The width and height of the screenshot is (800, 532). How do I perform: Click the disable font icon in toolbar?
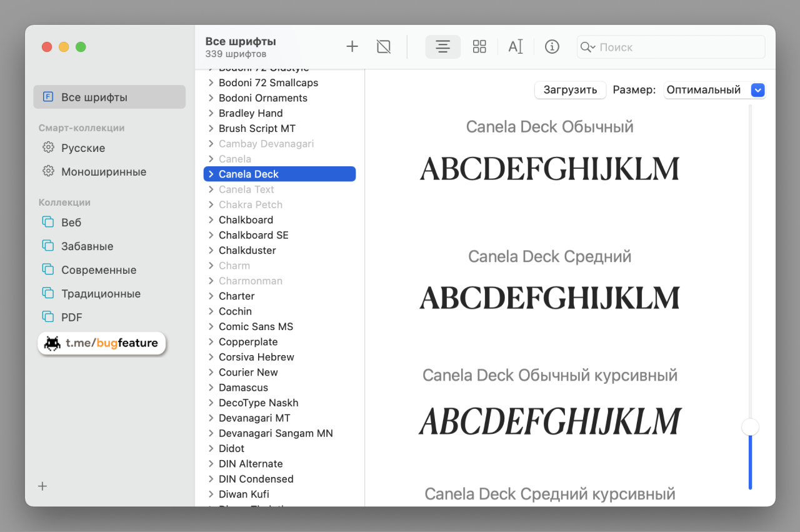(x=384, y=47)
